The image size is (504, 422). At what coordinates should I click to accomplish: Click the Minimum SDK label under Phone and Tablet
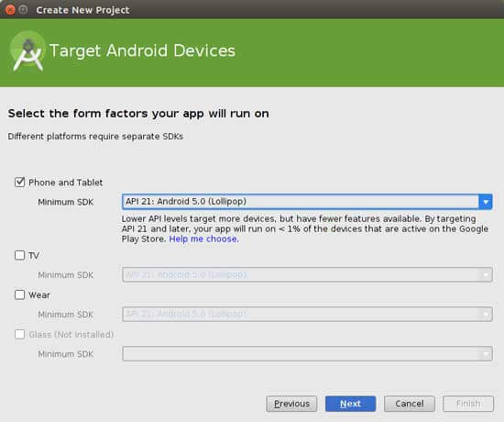coord(66,202)
